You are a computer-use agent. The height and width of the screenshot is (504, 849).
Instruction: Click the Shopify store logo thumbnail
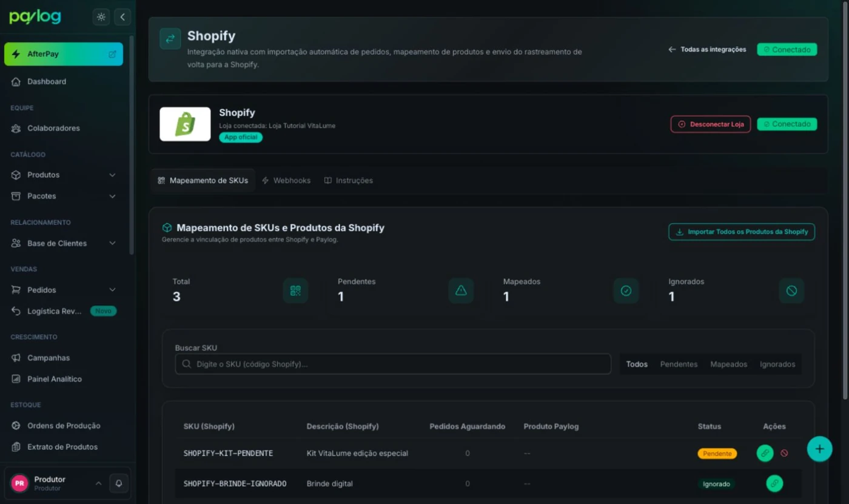tap(185, 124)
